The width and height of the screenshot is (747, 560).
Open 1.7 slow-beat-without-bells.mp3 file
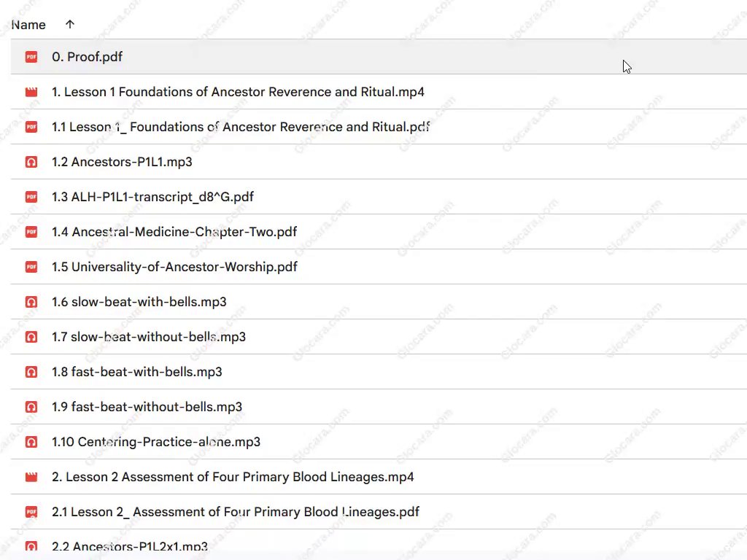148,337
